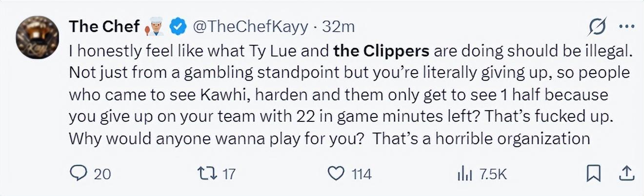Viewport: 644px width, 196px height.
Task: Click the like count number 114
Action: pos(362,174)
